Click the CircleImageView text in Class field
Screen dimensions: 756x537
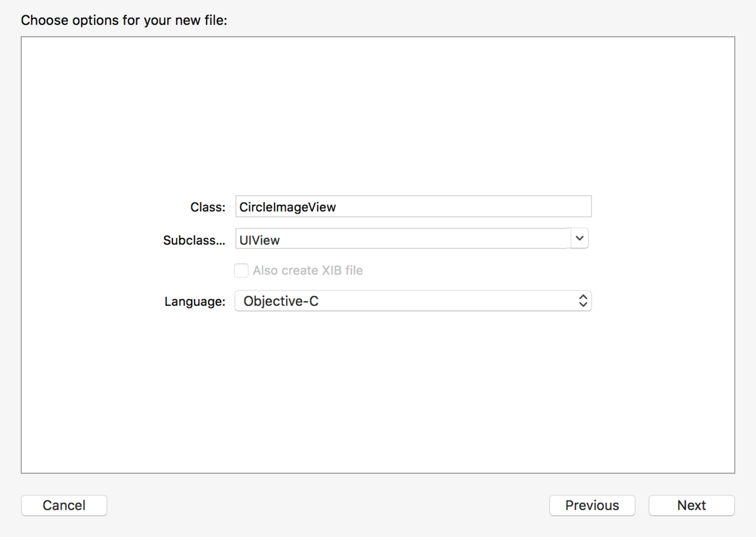coord(288,207)
